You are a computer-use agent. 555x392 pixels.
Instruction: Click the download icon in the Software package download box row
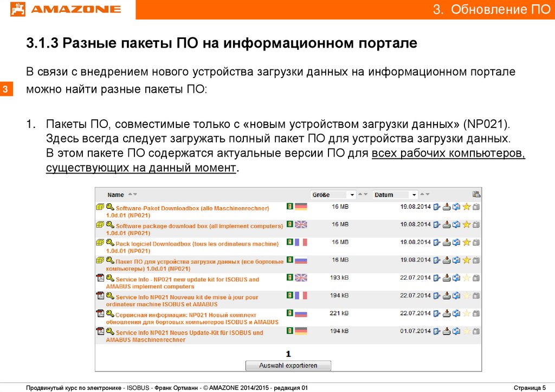coord(447,224)
